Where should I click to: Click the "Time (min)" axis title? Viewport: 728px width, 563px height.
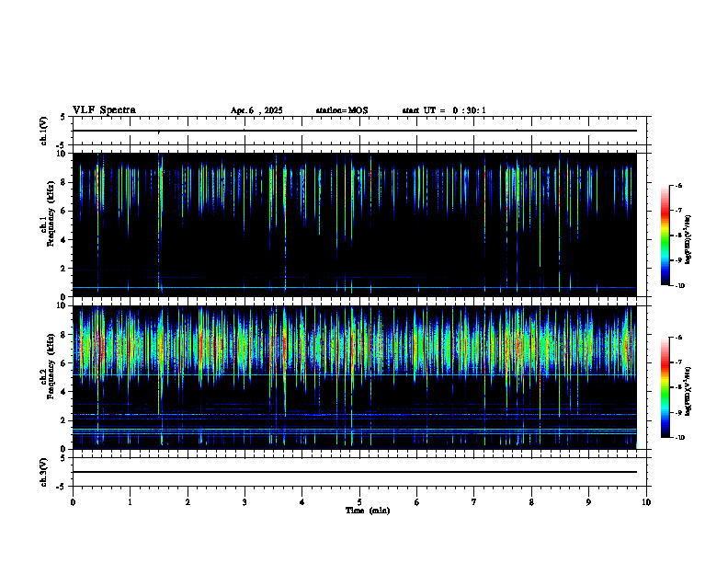368,511
